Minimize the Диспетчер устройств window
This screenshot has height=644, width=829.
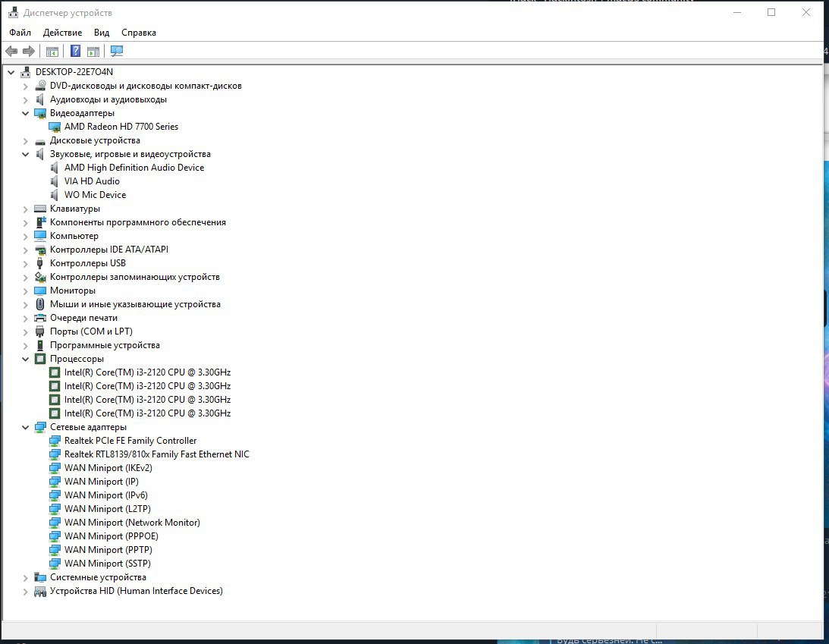pyautogui.click(x=737, y=12)
